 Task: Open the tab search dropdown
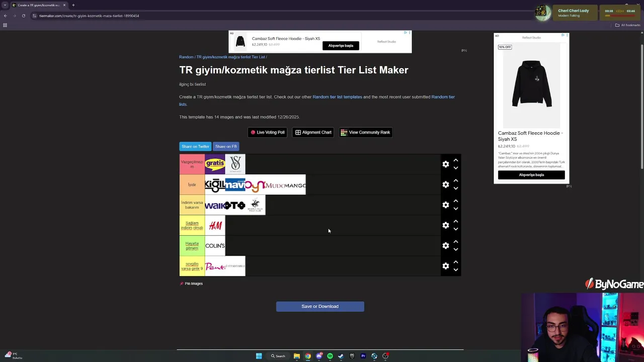(5, 5)
